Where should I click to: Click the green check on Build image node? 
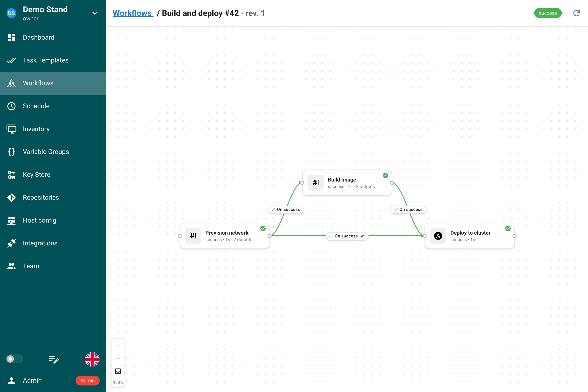click(x=385, y=175)
